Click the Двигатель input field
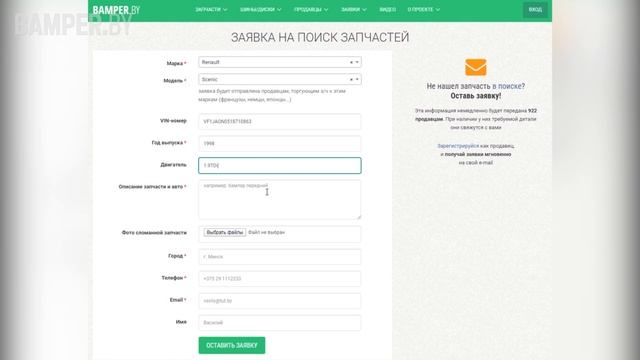Screen dimensions: 640x360 tap(280, 165)
